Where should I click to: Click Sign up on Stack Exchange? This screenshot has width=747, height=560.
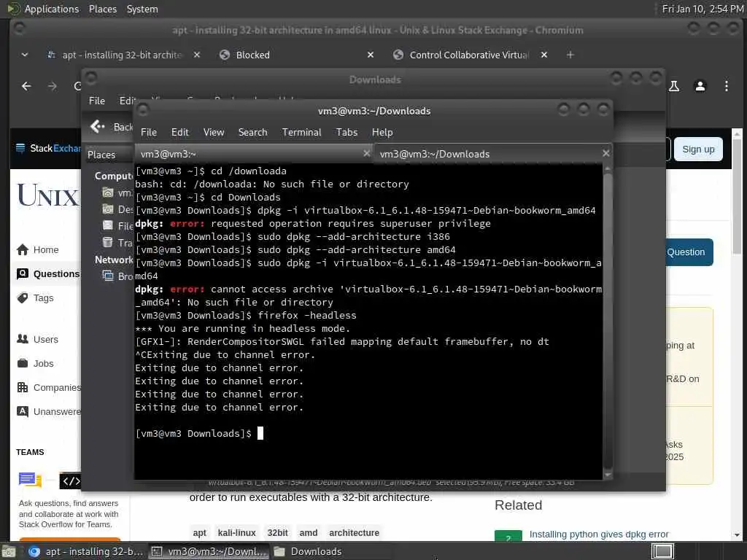click(x=698, y=149)
